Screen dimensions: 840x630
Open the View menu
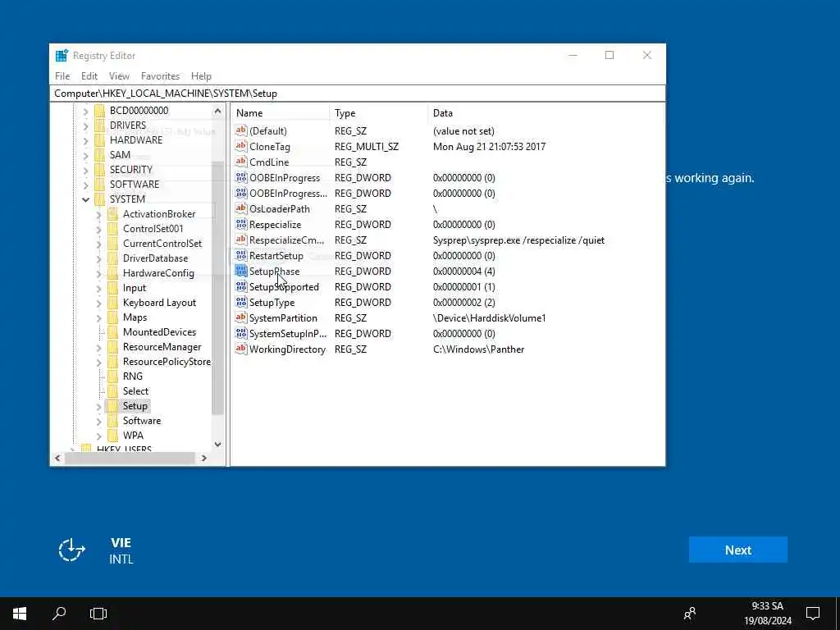point(119,76)
